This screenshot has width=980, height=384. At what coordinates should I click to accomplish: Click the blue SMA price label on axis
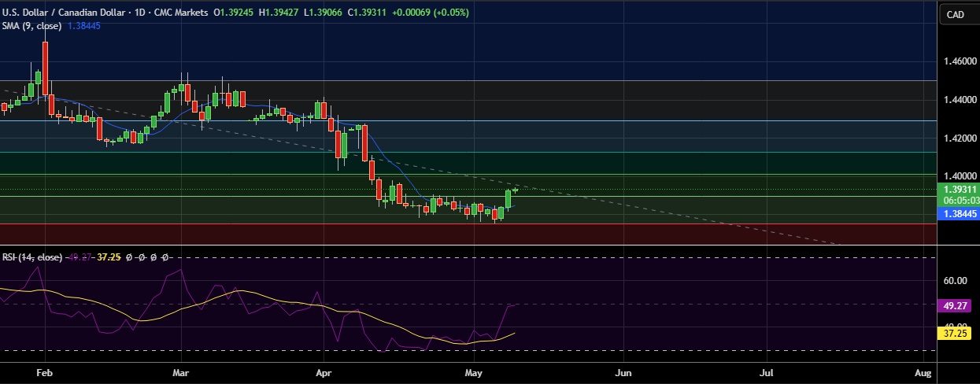(x=958, y=213)
